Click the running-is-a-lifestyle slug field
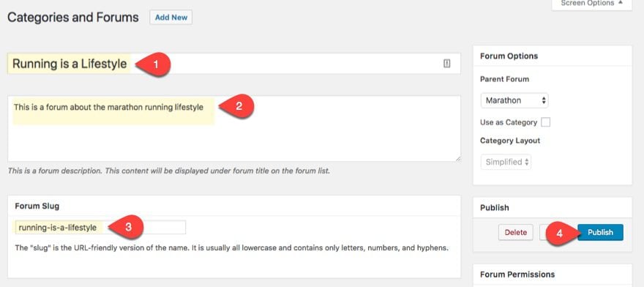The image size is (644, 287). [x=101, y=227]
